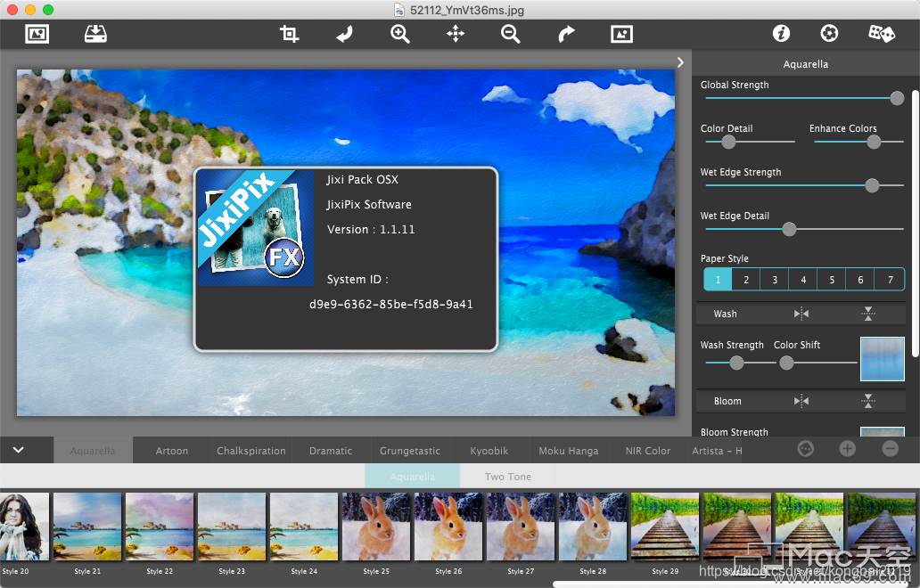Apply the Style 27 rabbit preset
This screenshot has width=920, height=588.
[521, 527]
